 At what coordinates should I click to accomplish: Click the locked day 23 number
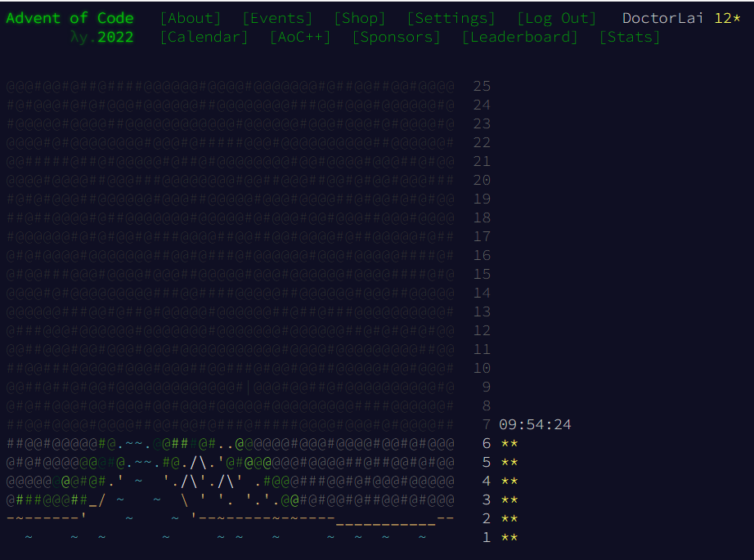pyautogui.click(x=482, y=124)
